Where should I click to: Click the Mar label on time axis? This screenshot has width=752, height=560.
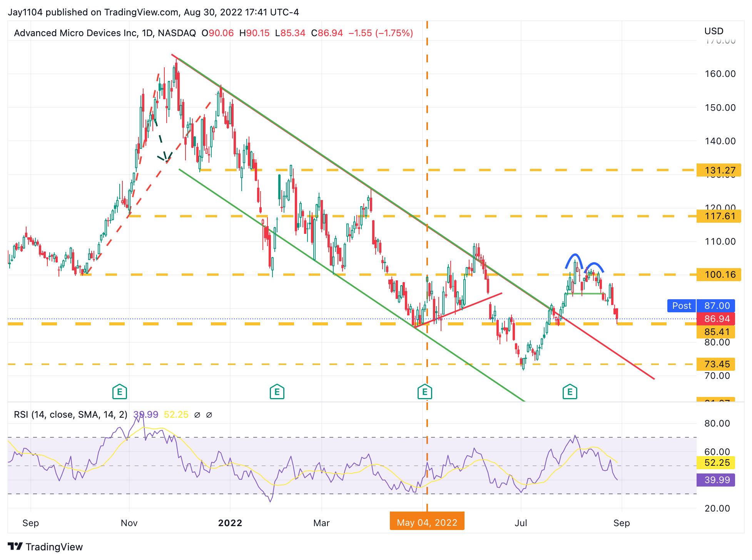coord(321,523)
